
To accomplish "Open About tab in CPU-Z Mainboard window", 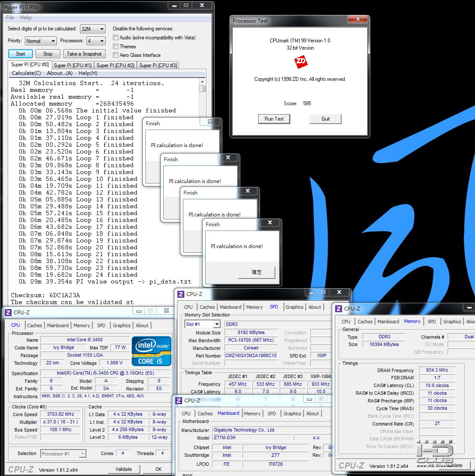I will tap(313, 414).
